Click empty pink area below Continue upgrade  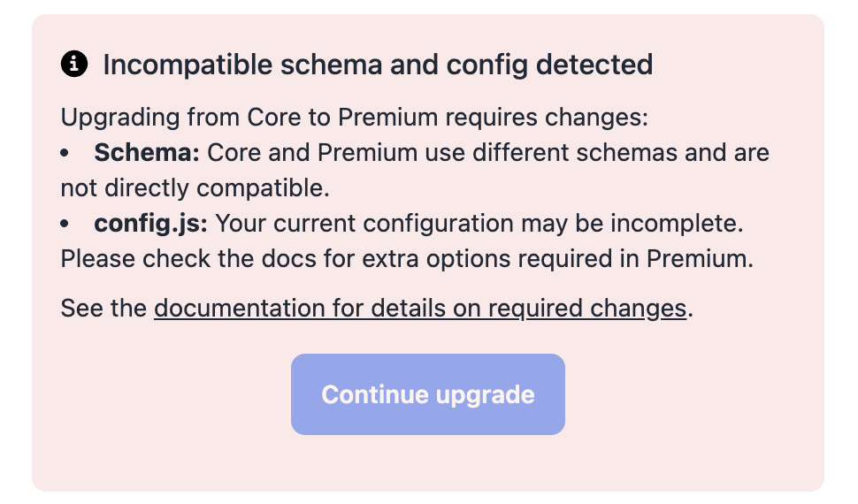428,463
